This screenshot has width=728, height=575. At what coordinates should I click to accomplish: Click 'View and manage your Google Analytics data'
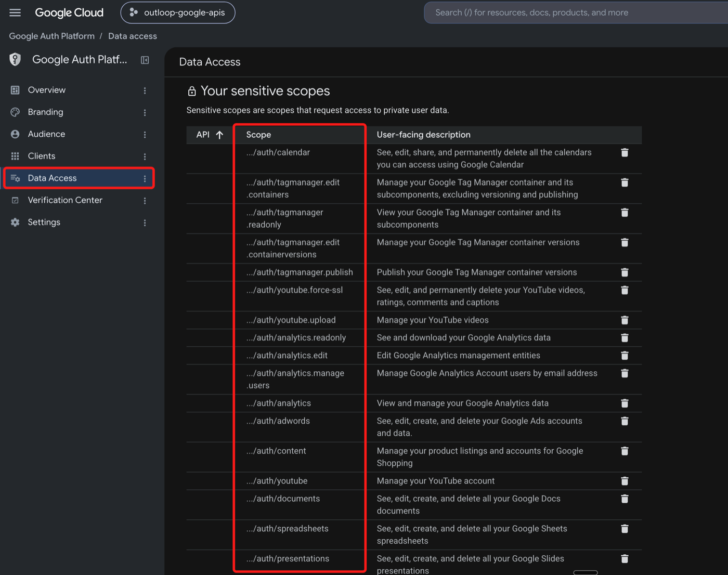pyautogui.click(x=463, y=403)
